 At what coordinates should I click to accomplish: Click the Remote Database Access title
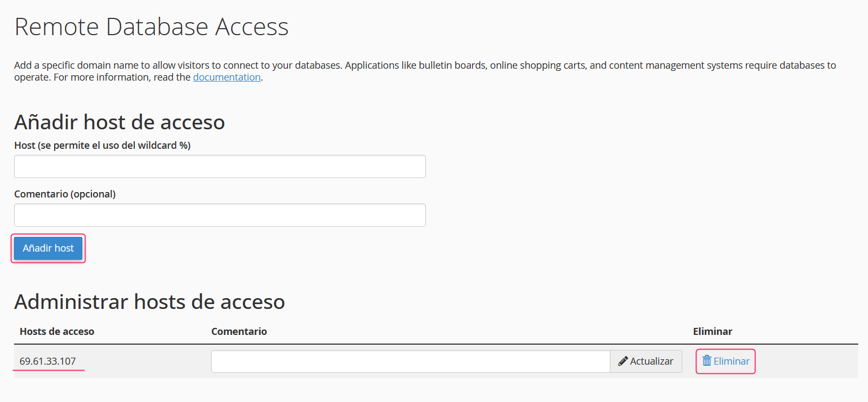pyautogui.click(x=152, y=27)
